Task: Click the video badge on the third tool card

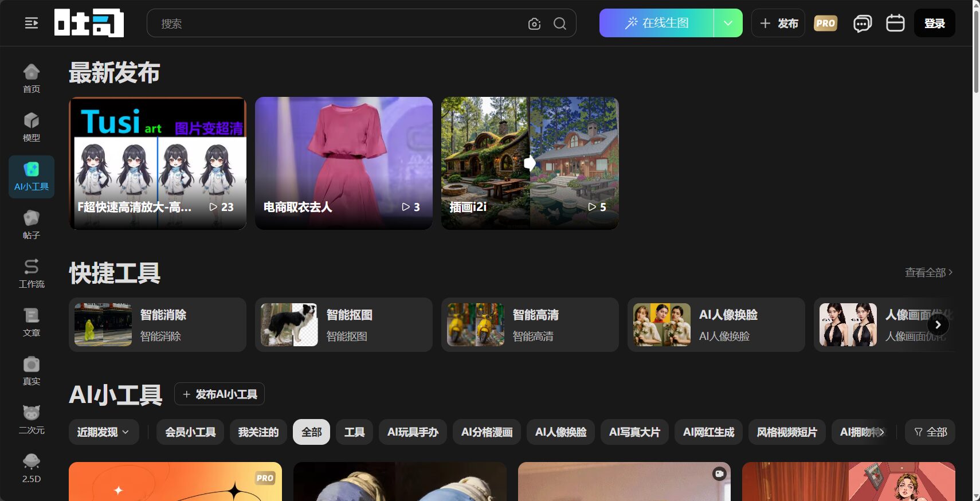Action: click(x=719, y=473)
